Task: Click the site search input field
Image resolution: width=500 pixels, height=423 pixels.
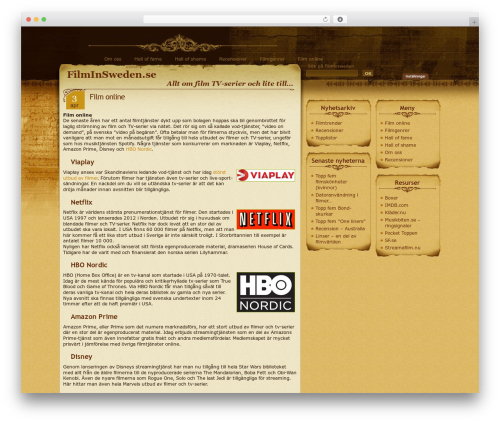Action: click(332, 73)
